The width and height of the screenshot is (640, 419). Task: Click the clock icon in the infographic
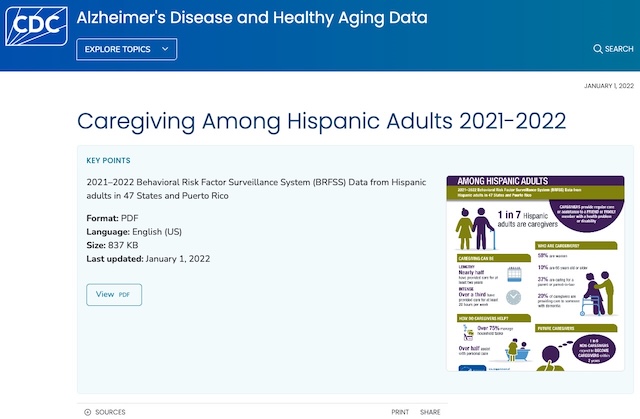(513, 297)
